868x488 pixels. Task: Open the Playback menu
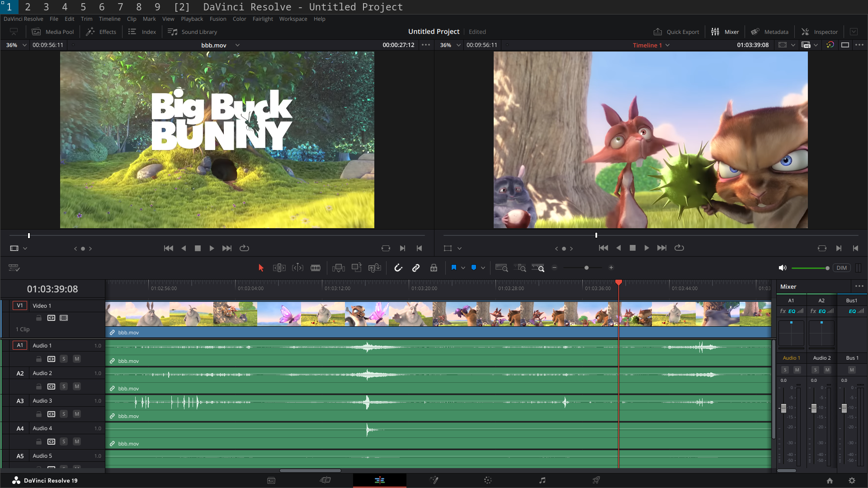click(x=192, y=19)
